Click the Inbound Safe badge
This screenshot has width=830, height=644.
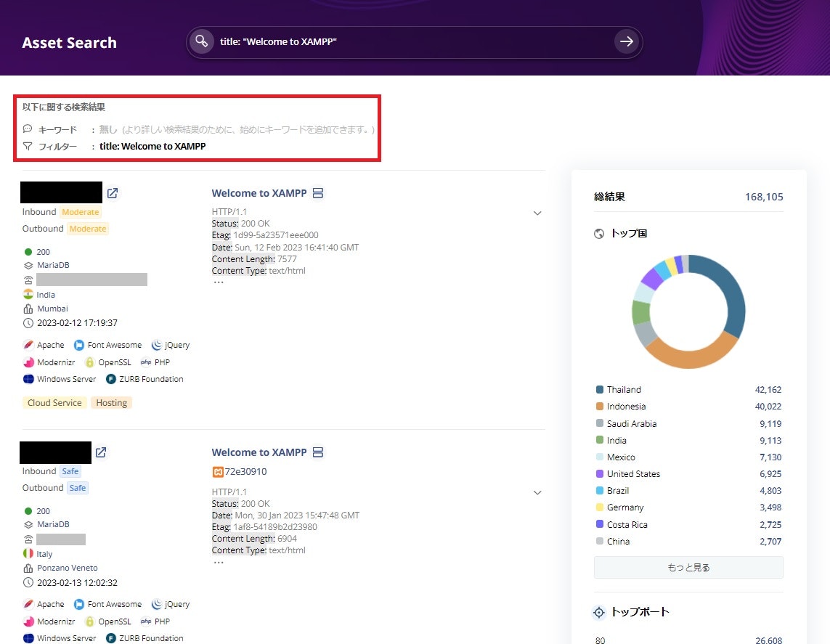point(70,471)
